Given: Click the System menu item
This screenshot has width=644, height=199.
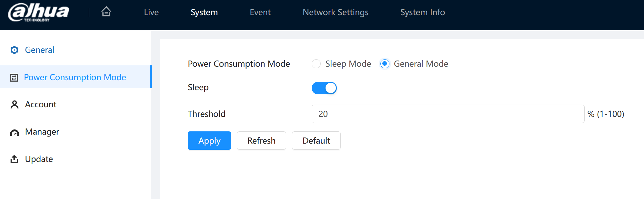Looking at the screenshot, I should click(204, 12).
